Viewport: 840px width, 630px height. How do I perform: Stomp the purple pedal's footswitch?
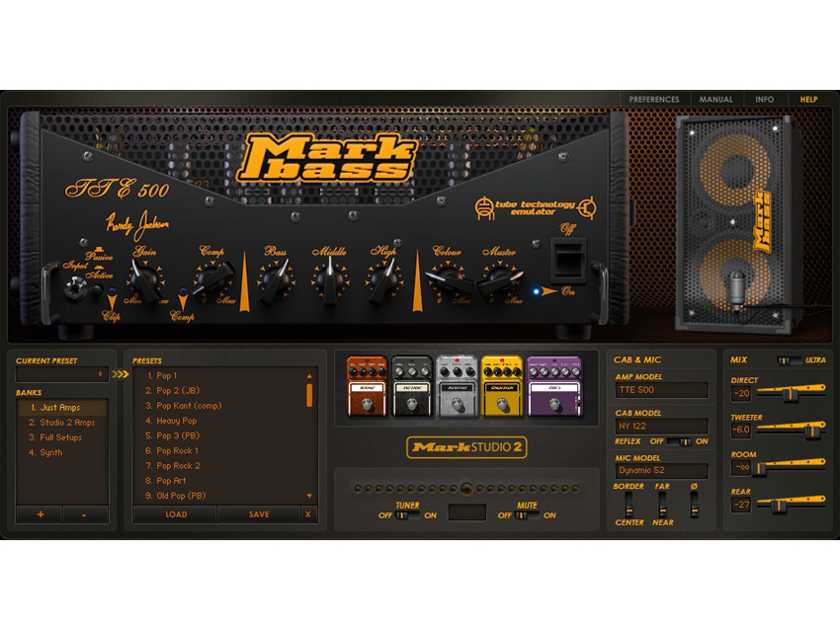click(554, 404)
